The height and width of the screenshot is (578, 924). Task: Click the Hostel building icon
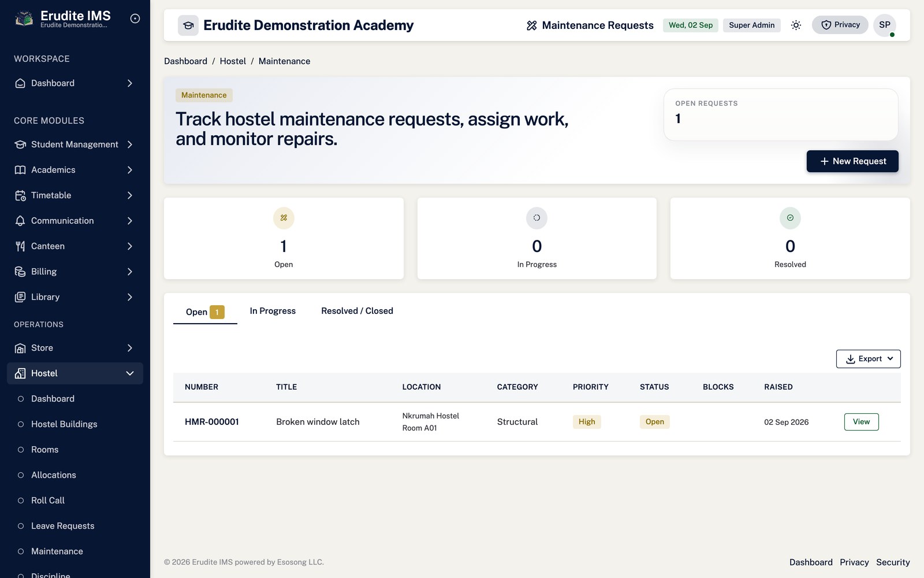20,373
